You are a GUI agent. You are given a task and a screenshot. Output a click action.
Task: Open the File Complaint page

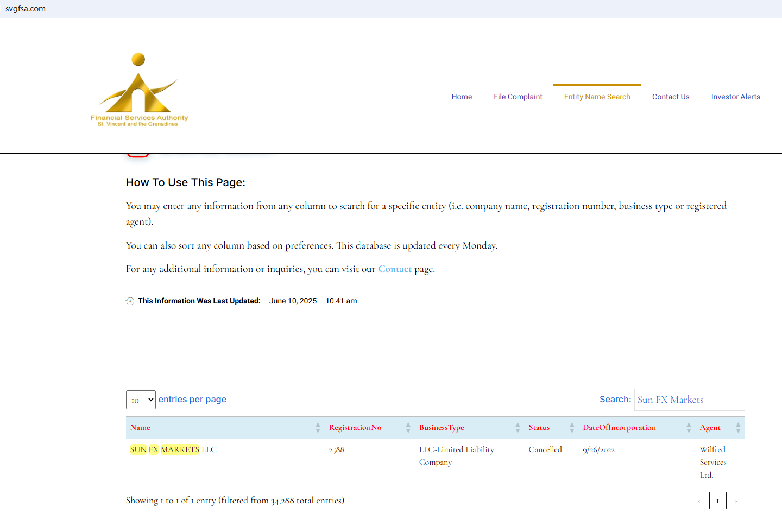pos(518,97)
